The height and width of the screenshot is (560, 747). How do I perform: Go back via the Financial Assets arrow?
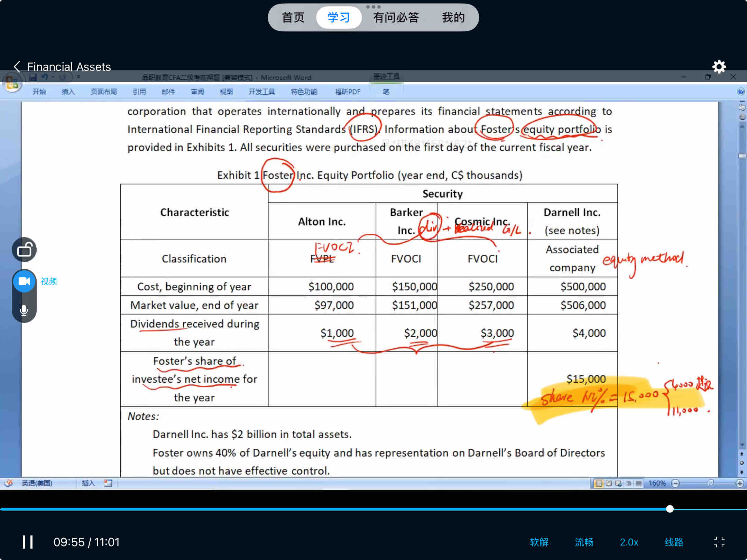[17, 66]
